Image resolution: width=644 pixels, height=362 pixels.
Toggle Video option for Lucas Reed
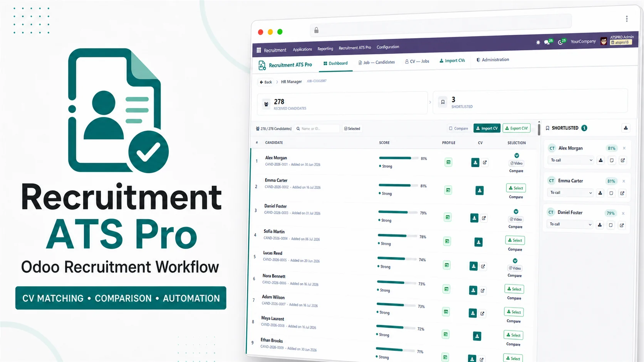tap(515, 268)
